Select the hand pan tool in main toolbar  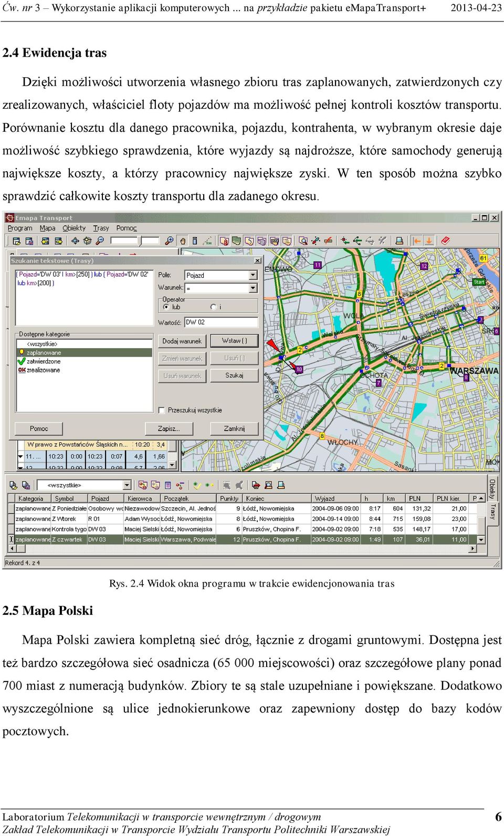pos(183,241)
